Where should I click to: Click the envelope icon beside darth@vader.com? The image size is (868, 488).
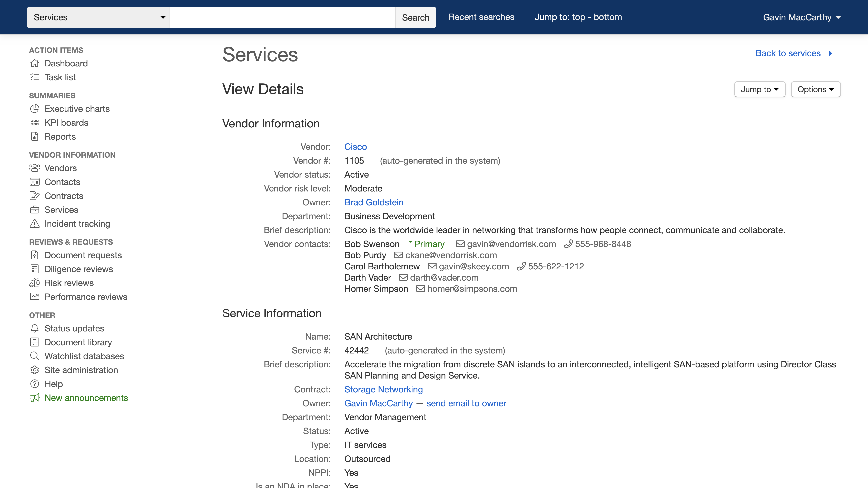[x=403, y=277]
